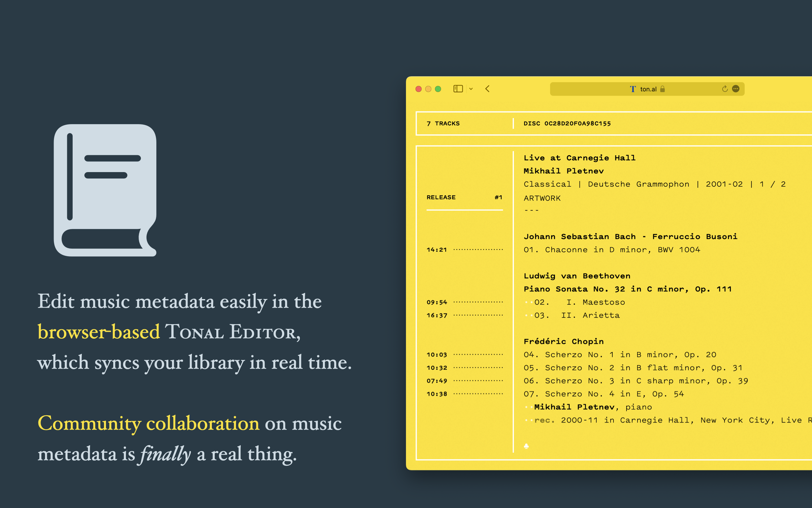Viewport: 812px width, 508px height.
Task: Click the 'rec. 2000-11' recording line
Action: click(x=672, y=420)
